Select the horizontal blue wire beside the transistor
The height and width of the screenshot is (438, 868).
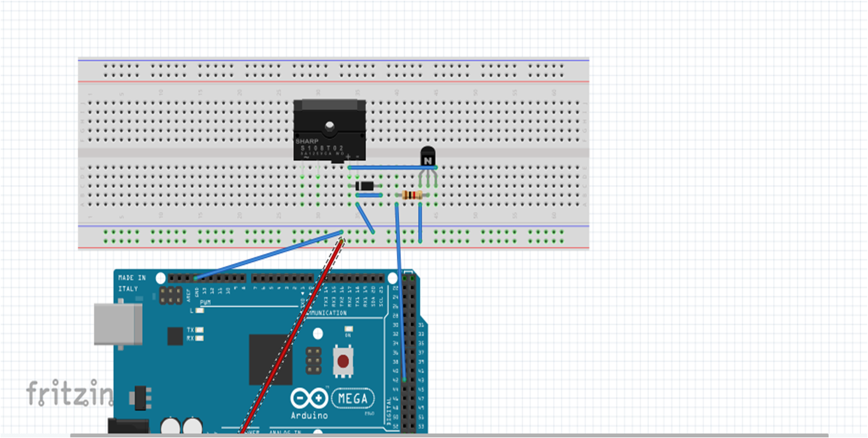click(x=391, y=168)
